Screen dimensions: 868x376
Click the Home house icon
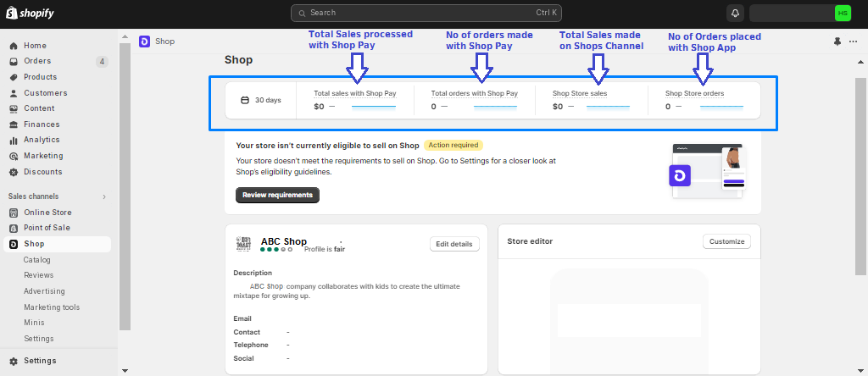click(14, 46)
